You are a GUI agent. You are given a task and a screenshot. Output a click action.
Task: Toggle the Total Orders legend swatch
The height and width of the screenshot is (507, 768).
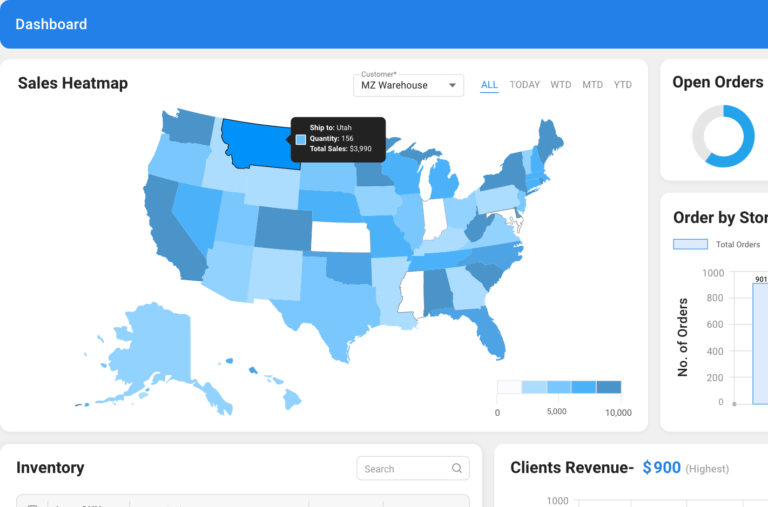(690, 244)
